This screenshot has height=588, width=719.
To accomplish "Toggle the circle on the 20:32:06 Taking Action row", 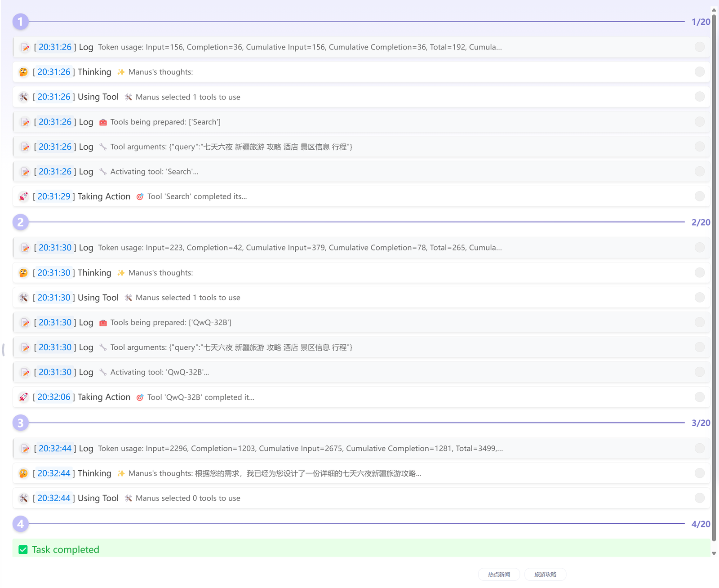I will [x=700, y=397].
